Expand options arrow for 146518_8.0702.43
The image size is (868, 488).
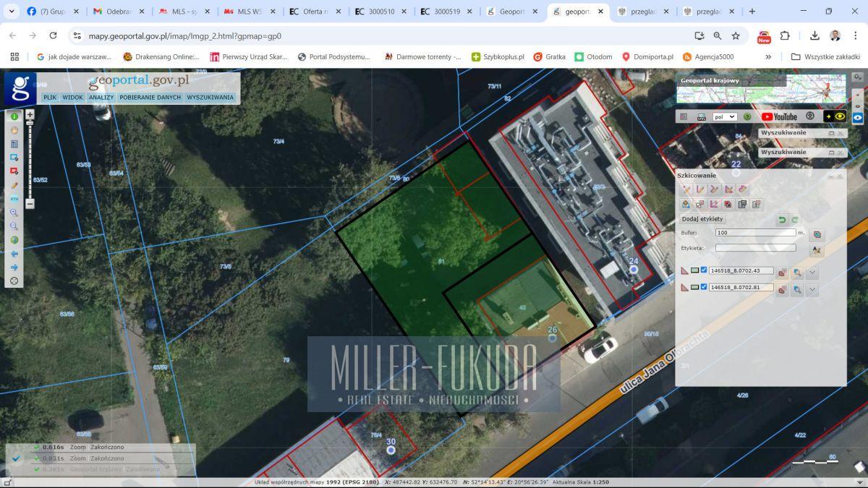[812, 273]
